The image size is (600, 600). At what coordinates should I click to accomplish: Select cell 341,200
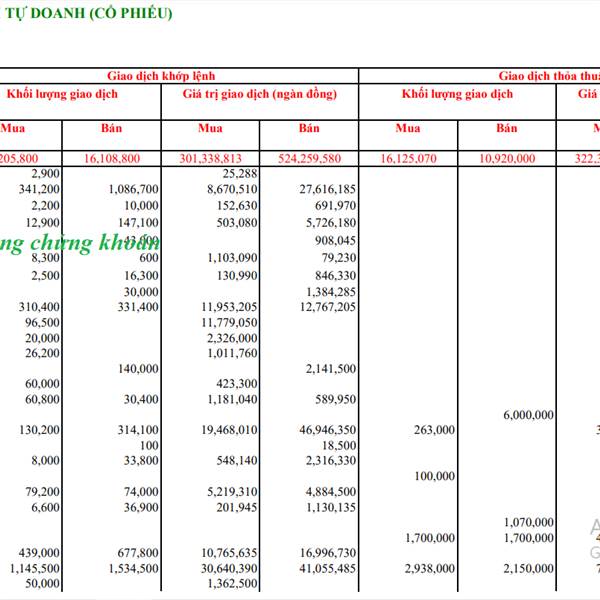tap(39, 189)
